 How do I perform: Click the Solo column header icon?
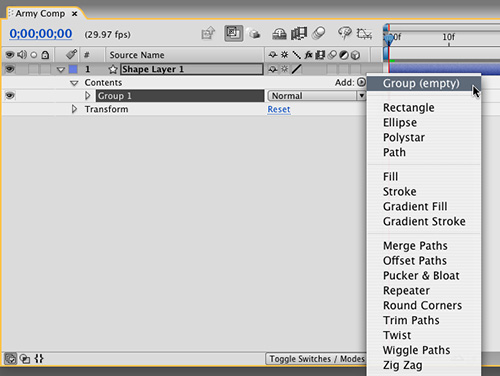point(34,55)
